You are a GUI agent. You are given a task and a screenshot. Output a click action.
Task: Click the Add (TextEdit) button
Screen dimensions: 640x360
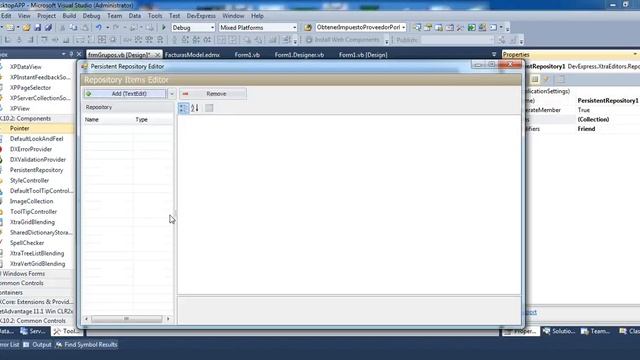click(x=125, y=93)
